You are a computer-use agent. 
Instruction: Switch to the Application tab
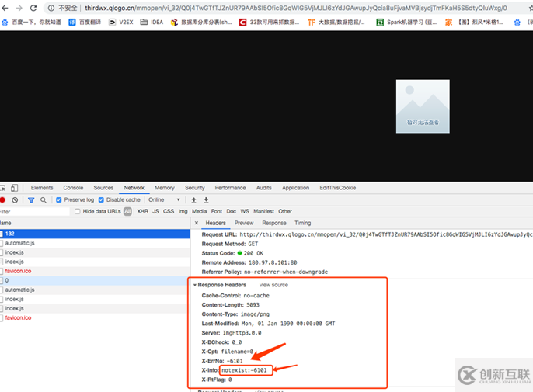tap(295, 188)
